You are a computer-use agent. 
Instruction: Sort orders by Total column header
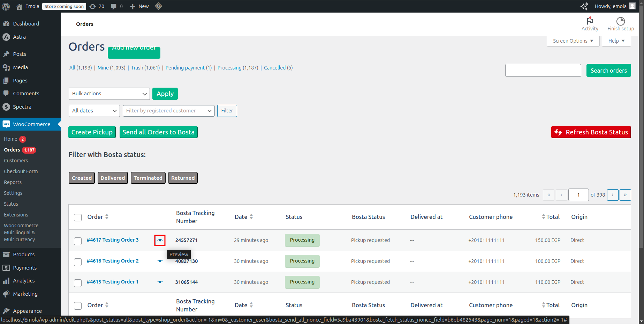coord(551,217)
